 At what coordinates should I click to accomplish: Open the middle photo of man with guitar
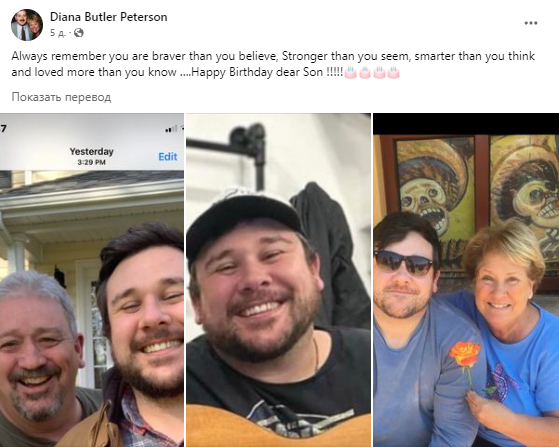278,280
